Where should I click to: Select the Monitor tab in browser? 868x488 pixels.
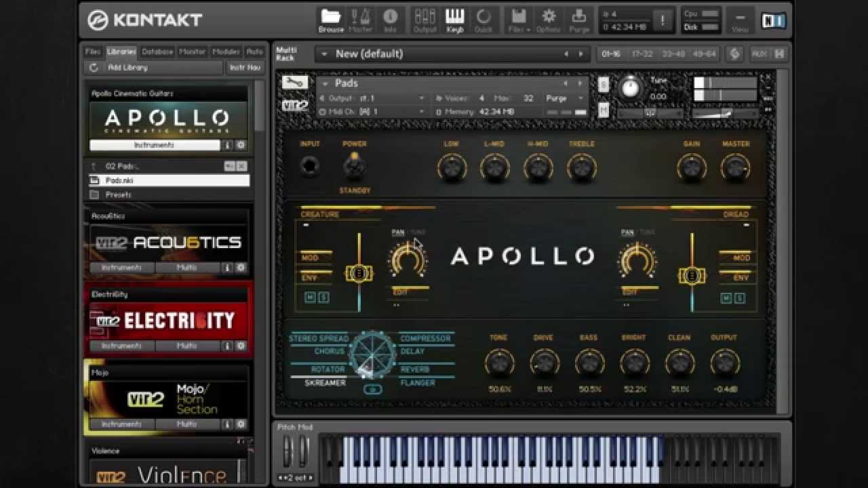coord(192,52)
